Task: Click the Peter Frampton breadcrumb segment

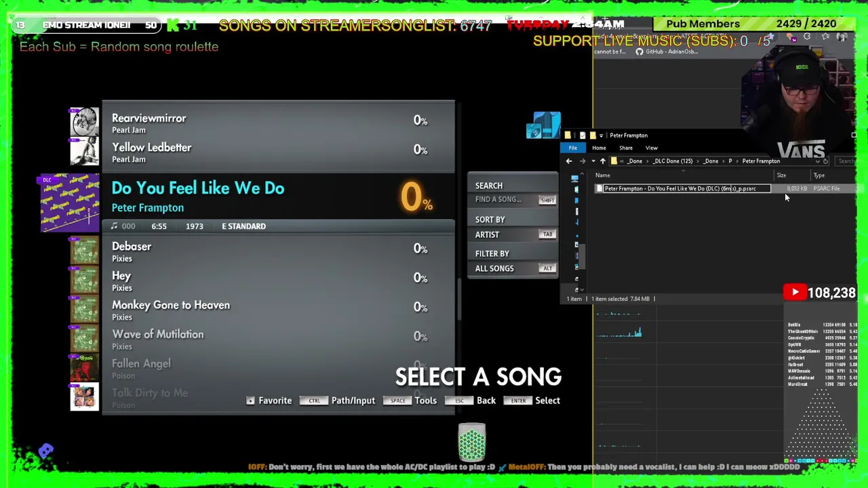Action: click(761, 161)
